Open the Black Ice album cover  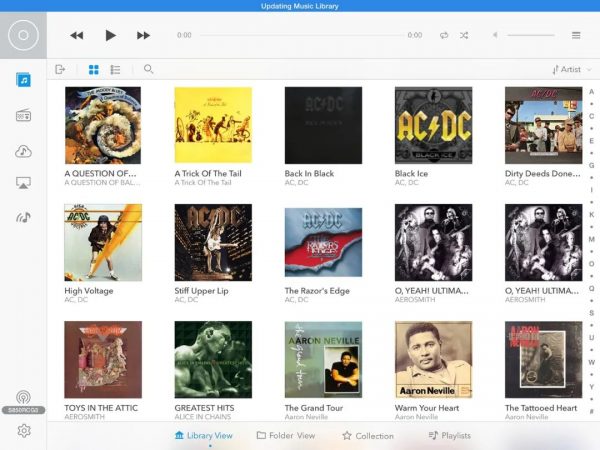click(434, 125)
